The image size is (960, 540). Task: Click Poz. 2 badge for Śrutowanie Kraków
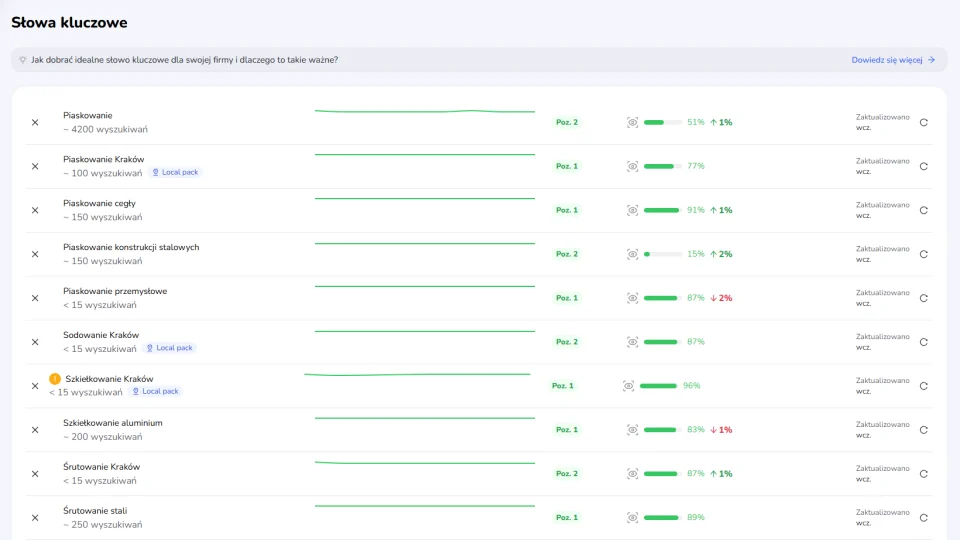[x=566, y=474]
